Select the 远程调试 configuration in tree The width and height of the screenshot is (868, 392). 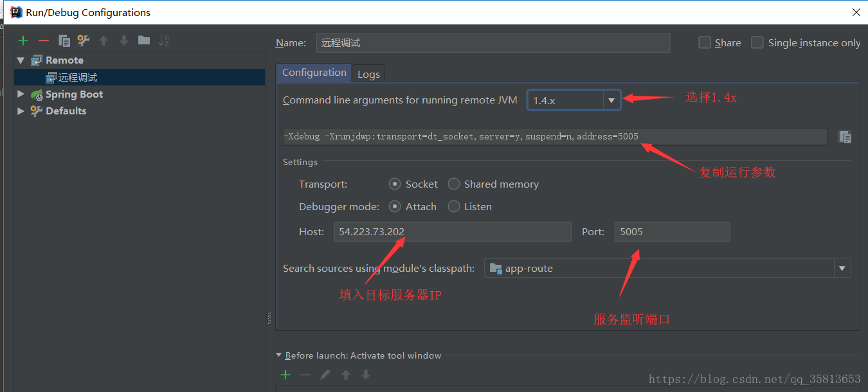[x=140, y=77]
